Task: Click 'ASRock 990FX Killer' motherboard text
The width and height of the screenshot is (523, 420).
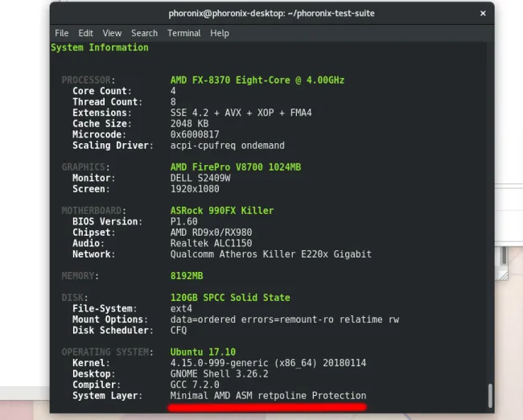Action: point(222,211)
